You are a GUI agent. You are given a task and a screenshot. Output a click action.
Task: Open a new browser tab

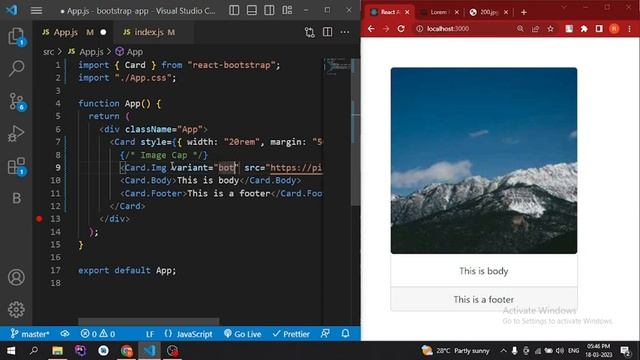[524, 12]
